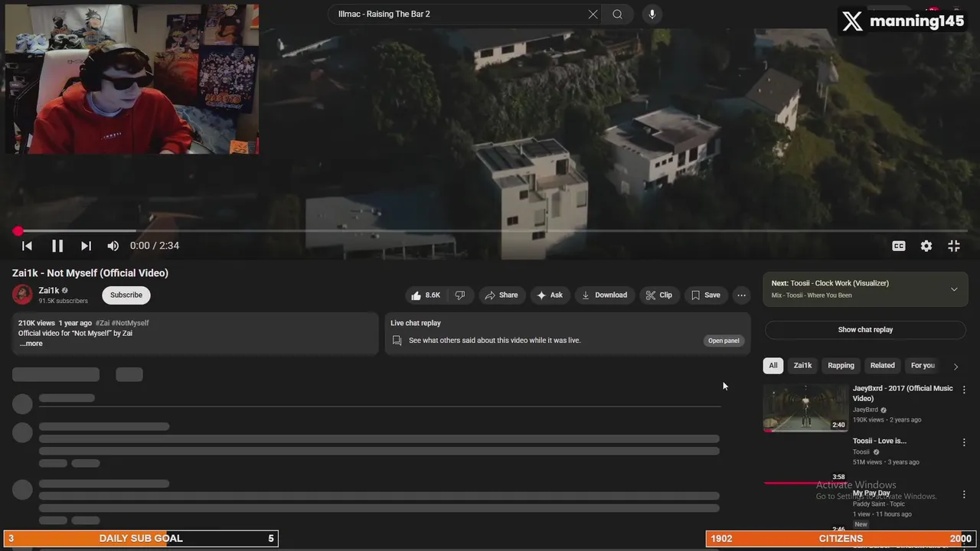The width and height of the screenshot is (980, 551).
Task: Start voice search with microphone icon
Action: point(652,15)
